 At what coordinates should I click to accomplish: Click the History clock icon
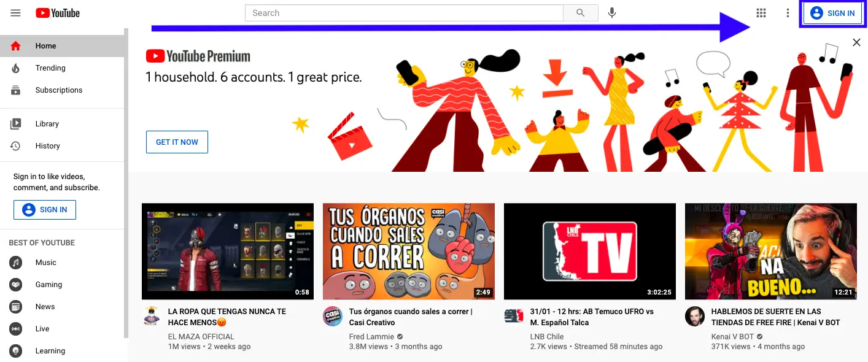(16, 146)
